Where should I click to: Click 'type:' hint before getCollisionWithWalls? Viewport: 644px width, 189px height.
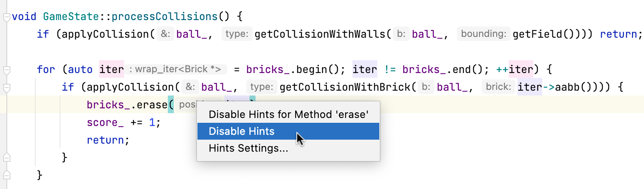(x=237, y=34)
